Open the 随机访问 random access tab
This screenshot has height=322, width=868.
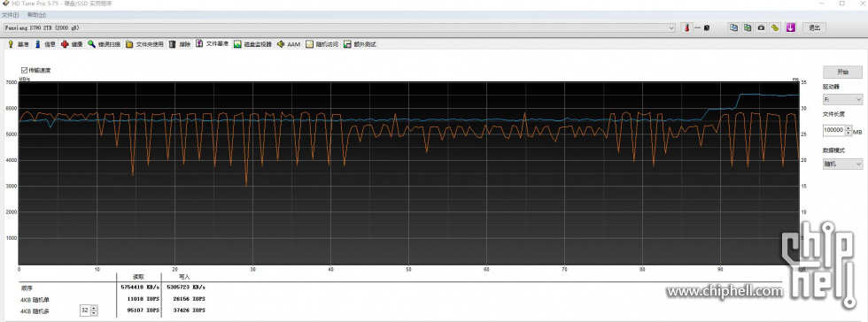[x=322, y=44]
